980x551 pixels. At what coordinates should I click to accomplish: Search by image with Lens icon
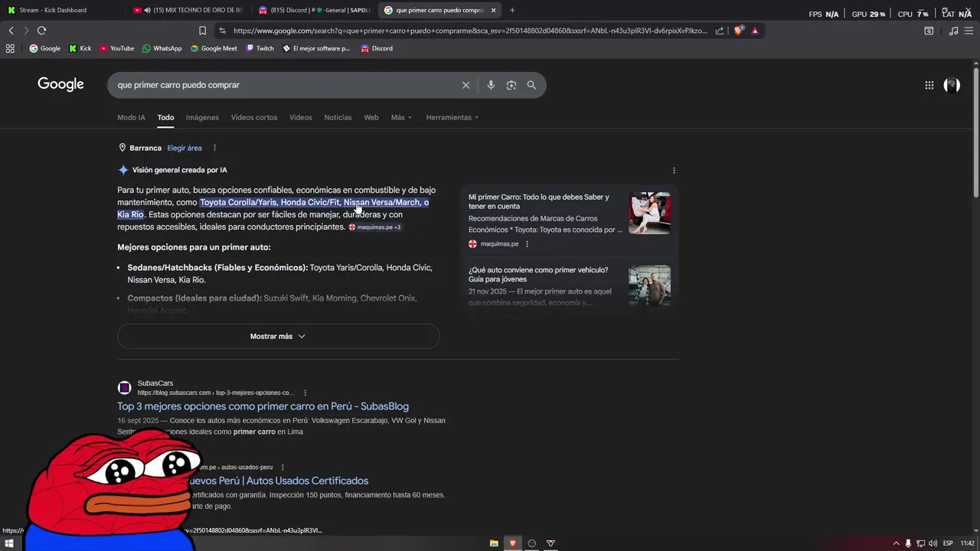pos(511,85)
